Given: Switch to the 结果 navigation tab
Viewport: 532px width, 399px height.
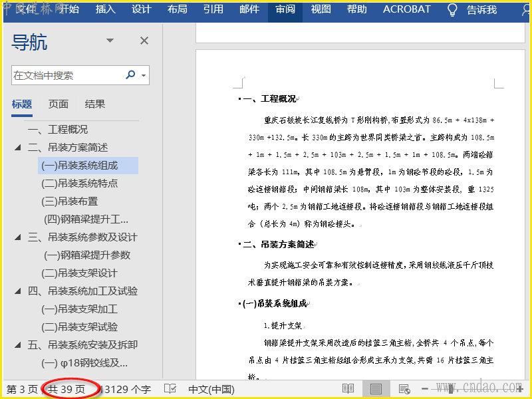Looking at the screenshot, I should (x=94, y=104).
